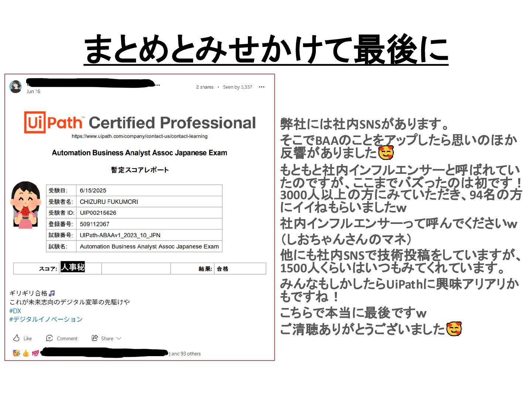The image size is (532, 399).
Task: Click the '2 shares' count
Action: click(205, 87)
